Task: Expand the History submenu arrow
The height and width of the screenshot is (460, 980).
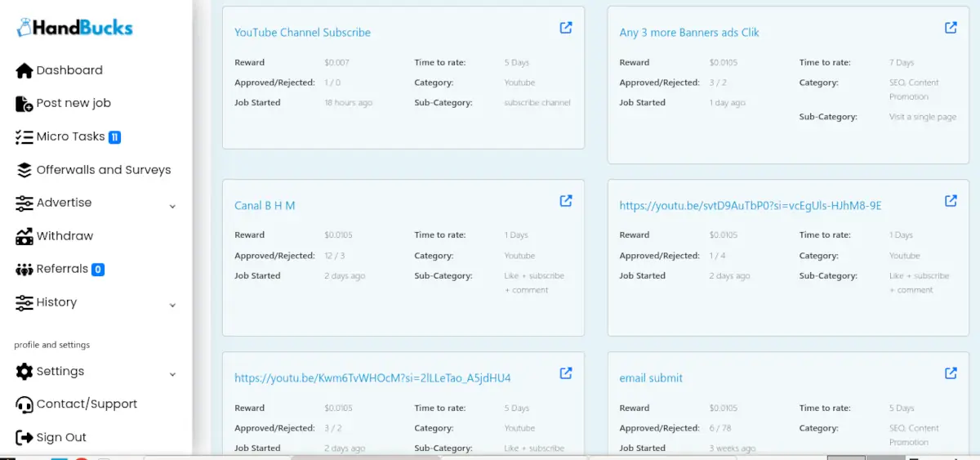Action: tap(172, 306)
